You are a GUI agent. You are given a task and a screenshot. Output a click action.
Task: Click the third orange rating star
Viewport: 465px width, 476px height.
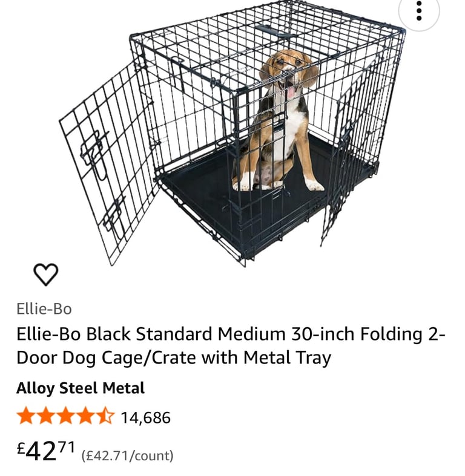click(x=65, y=416)
